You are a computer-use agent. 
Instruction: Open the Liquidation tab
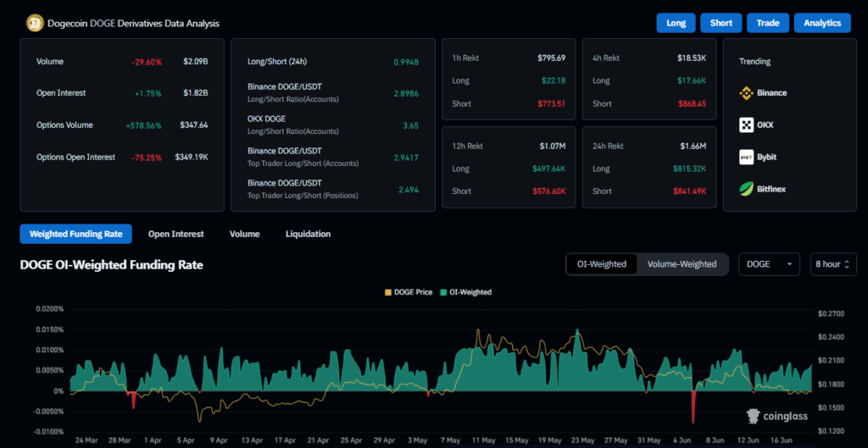click(x=309, y=234)
